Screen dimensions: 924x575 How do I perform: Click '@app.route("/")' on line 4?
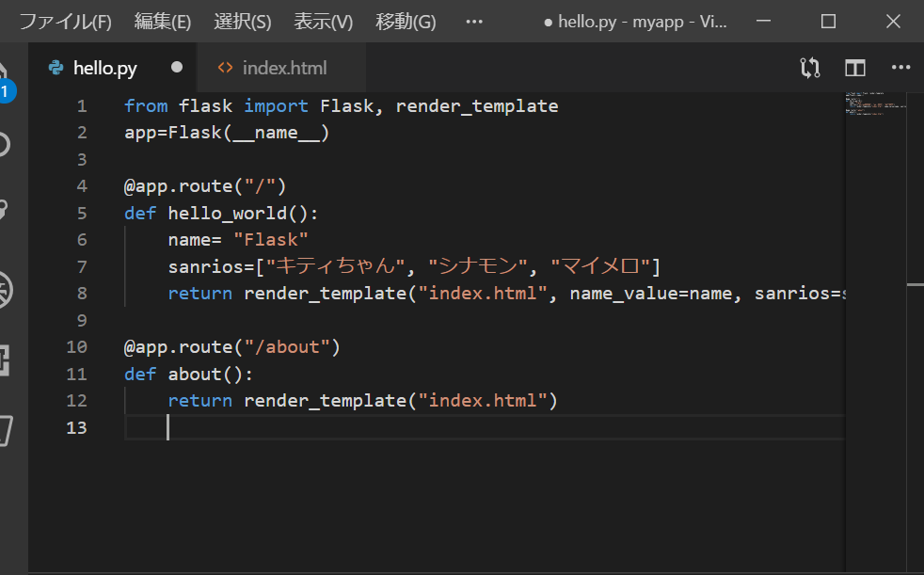coord(205,186)
